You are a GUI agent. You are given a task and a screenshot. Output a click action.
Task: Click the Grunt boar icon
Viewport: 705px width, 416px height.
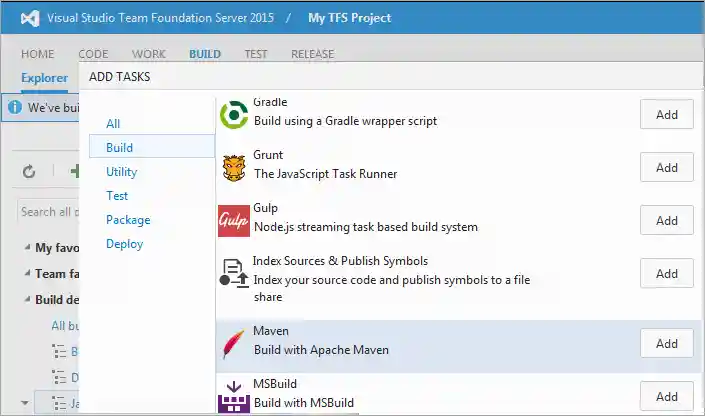click(234, 168)
